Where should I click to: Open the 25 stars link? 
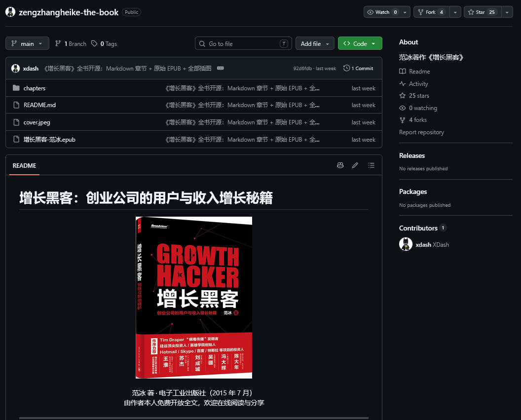(x=419, y=96)
